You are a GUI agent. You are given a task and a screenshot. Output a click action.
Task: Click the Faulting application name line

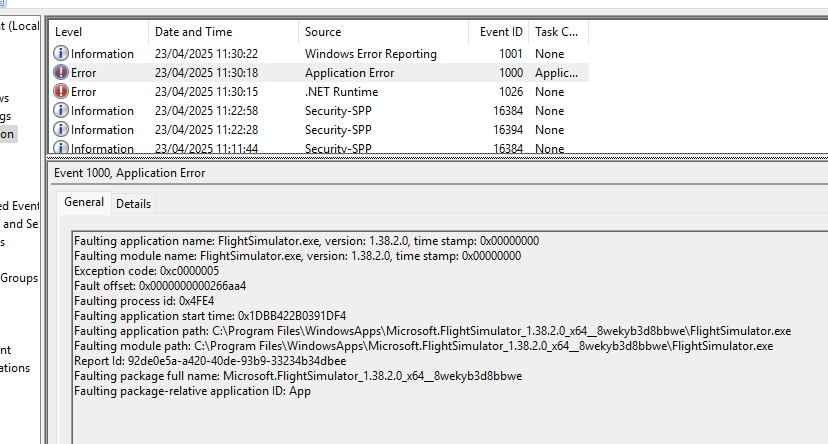coord(306,241)
